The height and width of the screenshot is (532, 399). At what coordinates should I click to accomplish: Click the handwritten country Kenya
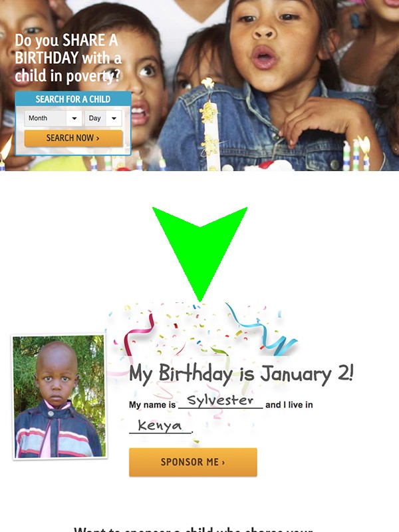click(x=160, y=425)
